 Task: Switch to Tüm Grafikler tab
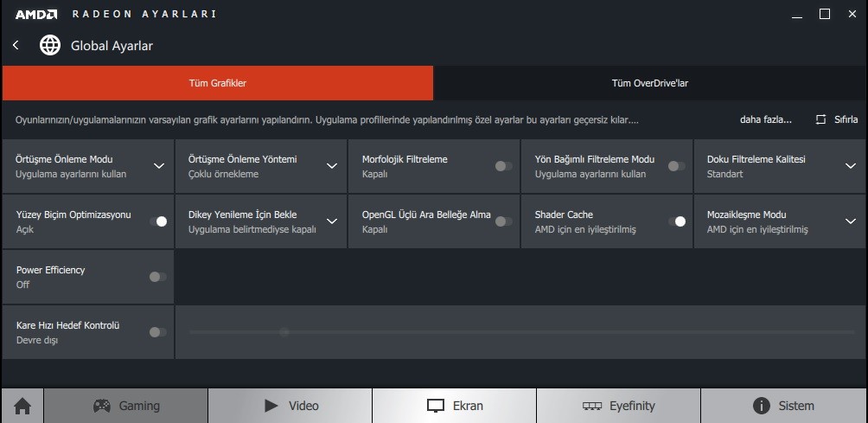click(218, 83)
